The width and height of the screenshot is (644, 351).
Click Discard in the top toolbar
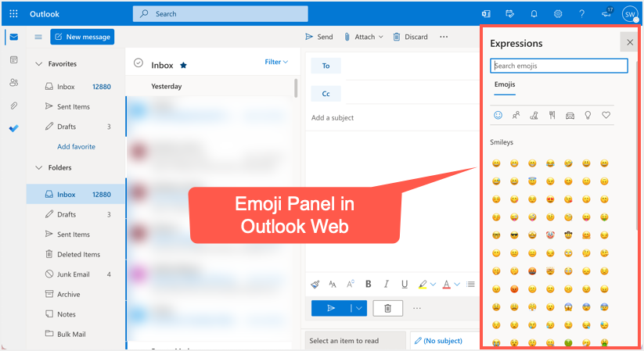point(411,37)
